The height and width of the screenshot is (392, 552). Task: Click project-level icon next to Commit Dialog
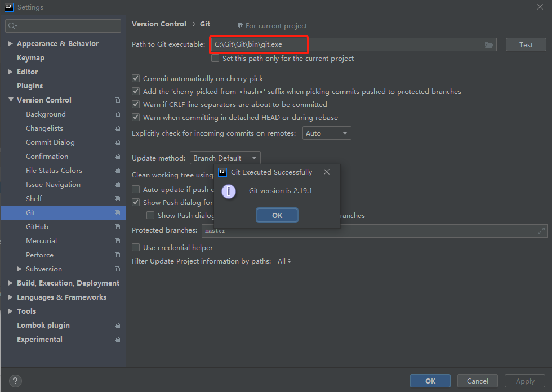pos(118,142)
